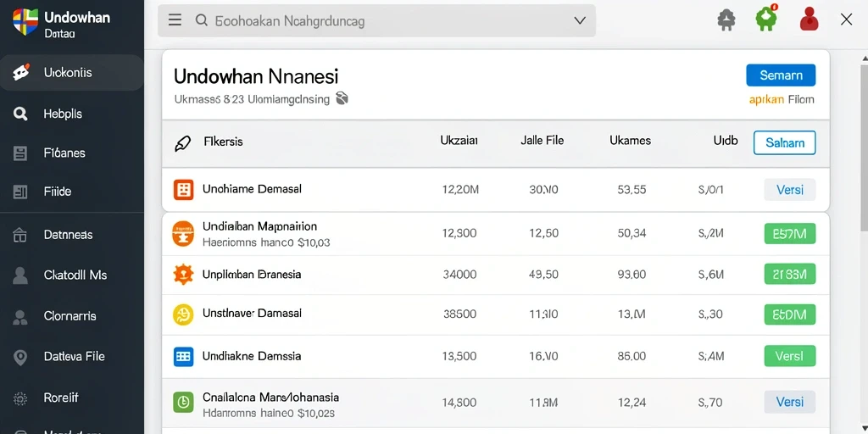Open the Cnailalcna Mans/lohanasia row
Screen dimensions: 868x434
(x=495, y=403)
